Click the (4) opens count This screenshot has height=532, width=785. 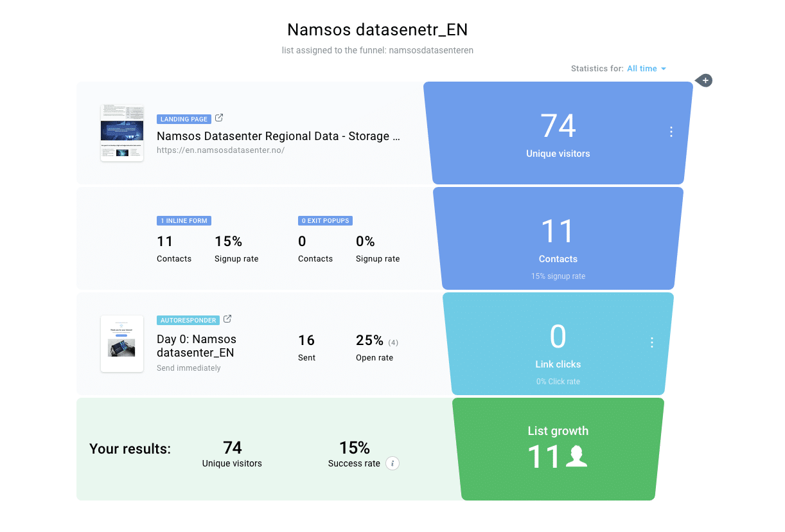pos(393,342)
